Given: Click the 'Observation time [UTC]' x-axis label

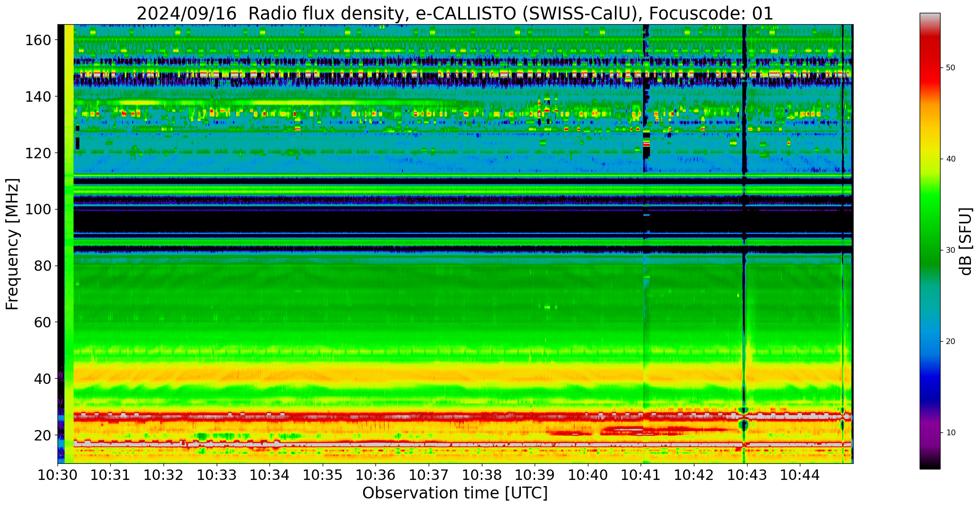Looking at the screenshot, I should coord(455,493).
